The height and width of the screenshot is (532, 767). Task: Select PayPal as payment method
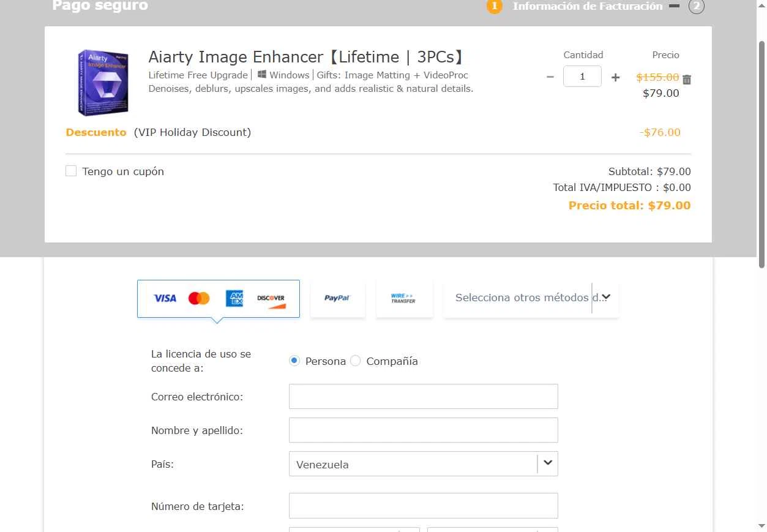coord(337,299)
